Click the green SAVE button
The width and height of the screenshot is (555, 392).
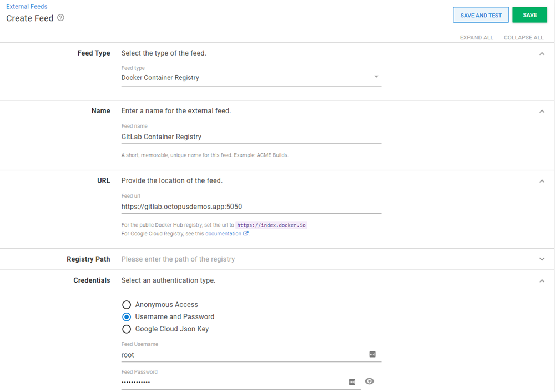click(529, 14)
